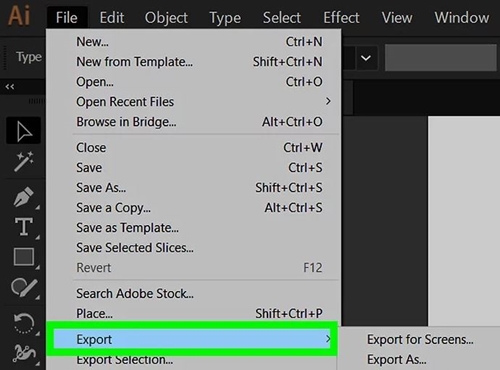Select the Pen tool
Viewport: 500px width, 370px height.
[x=23, y=197]
